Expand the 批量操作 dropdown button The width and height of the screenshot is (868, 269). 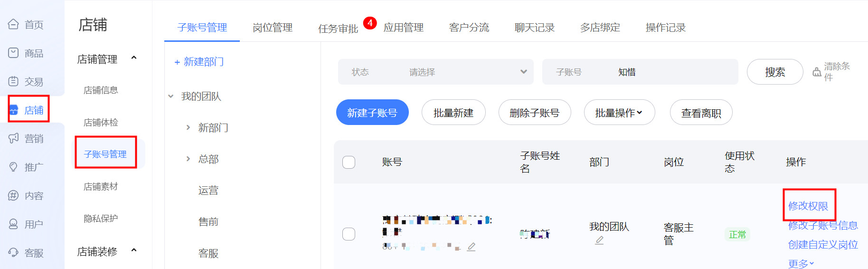[x=619, y=113]
